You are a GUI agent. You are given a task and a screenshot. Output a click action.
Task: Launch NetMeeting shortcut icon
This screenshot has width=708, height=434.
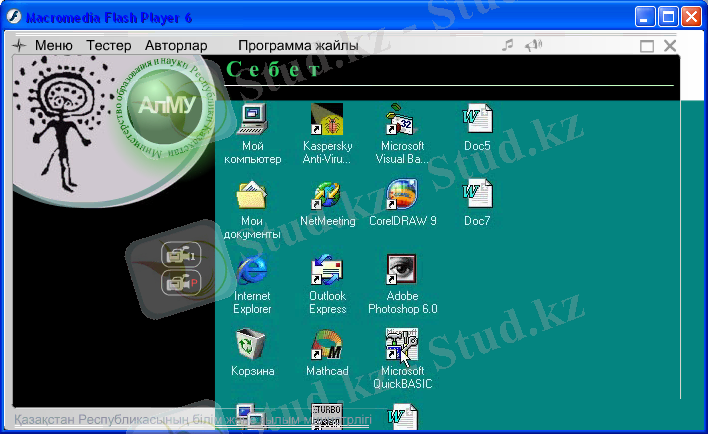point(327,196)
